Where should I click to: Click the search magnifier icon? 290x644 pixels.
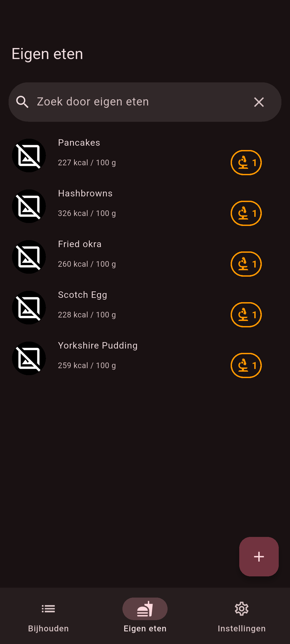pyautogui.click(x=22, y=102)
